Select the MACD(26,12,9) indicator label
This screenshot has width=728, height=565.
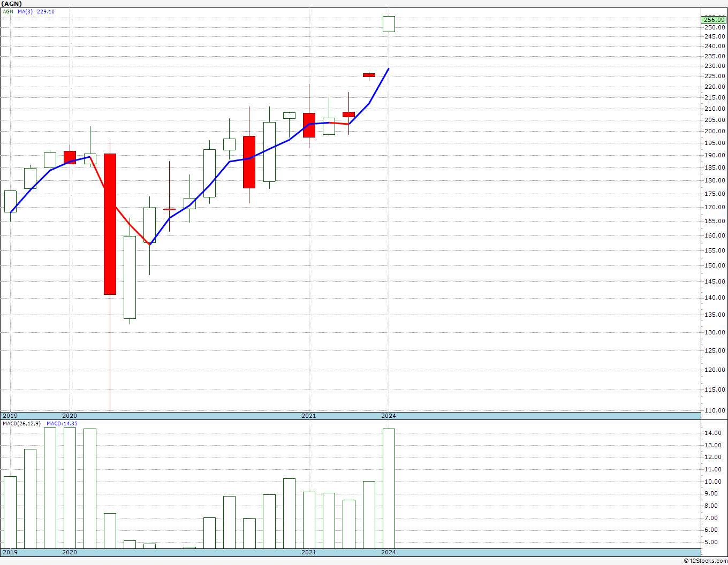pos(21,423)
